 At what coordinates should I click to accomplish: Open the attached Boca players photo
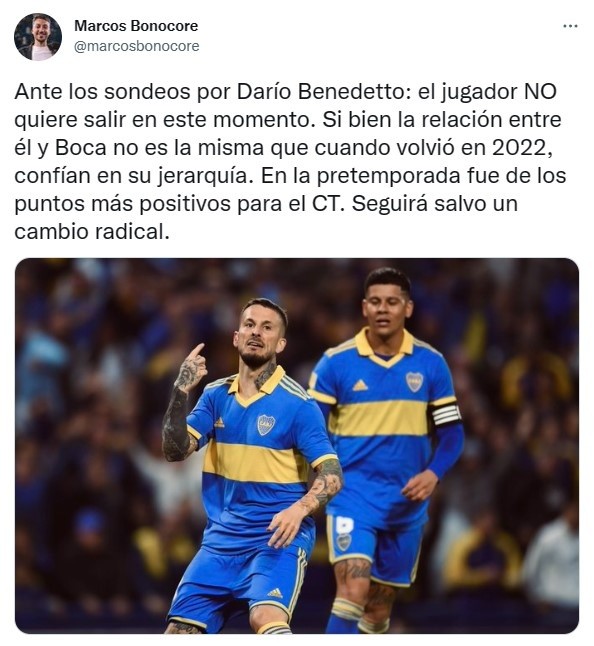pos(297,446)
